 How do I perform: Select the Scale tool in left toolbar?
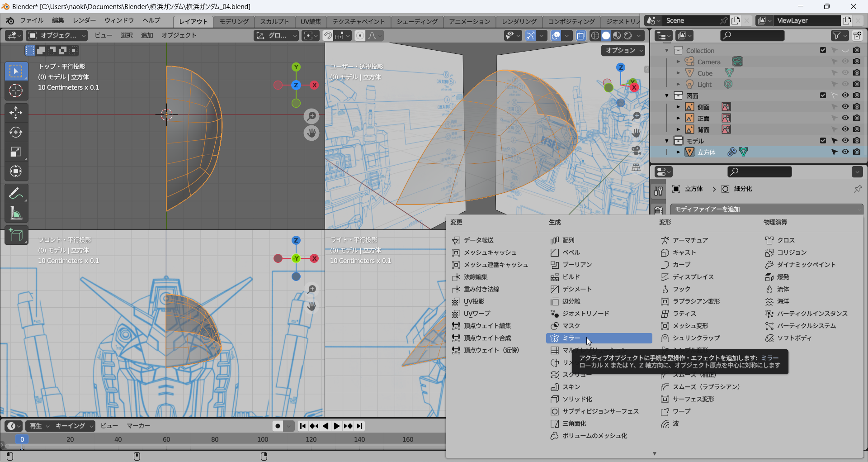click(16, 152)
